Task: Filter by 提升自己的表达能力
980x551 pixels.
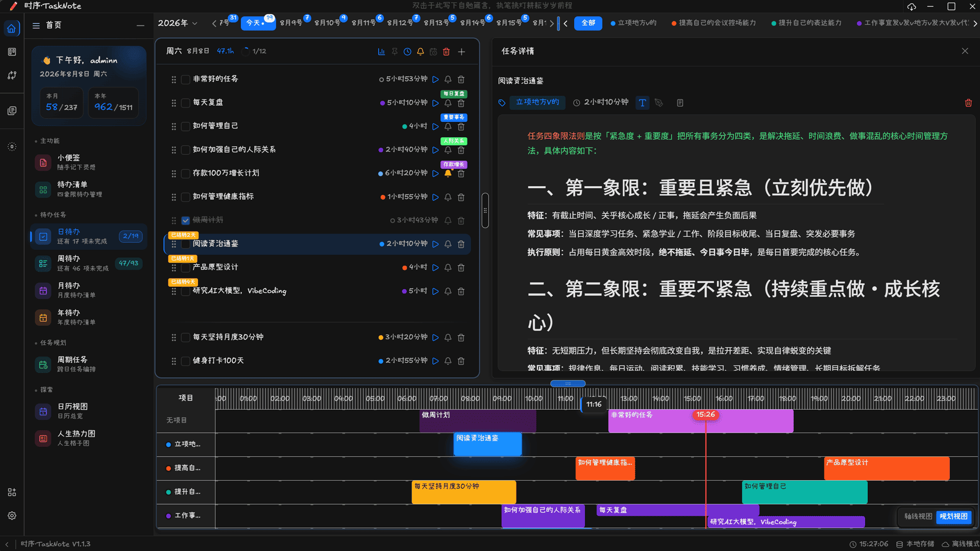Action: [x=806, y=23]
